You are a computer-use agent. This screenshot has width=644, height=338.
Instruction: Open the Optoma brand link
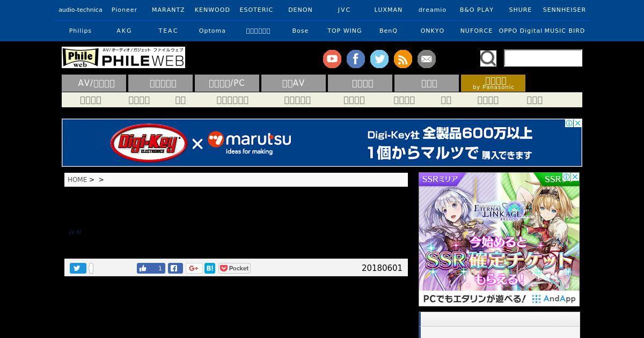coord(213,31)
